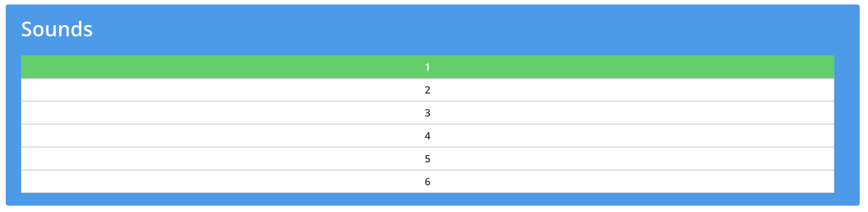The height and width of the screenshot is (212, 868).
Task: Choose the last sound in the list
Action: (427, 182)
